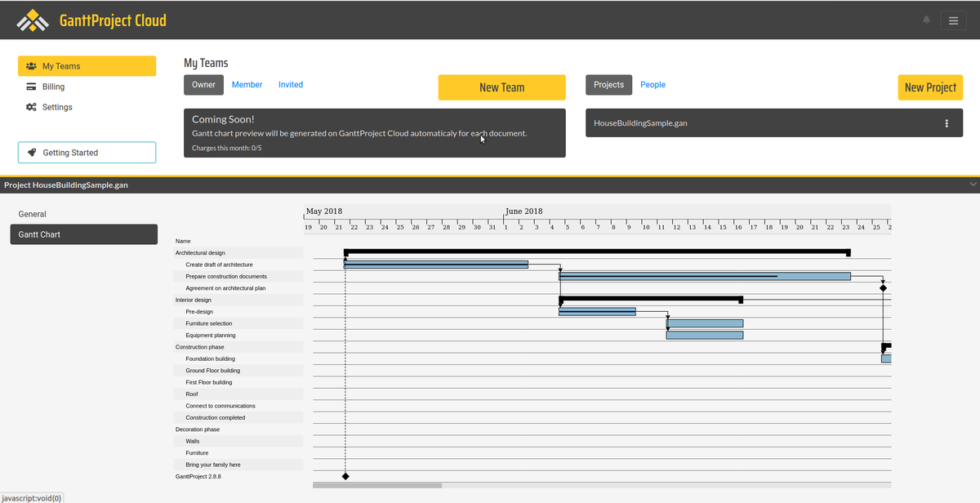The image size is (980, 503).
Task: Select the Projects tab
Action: click(608, 85)
